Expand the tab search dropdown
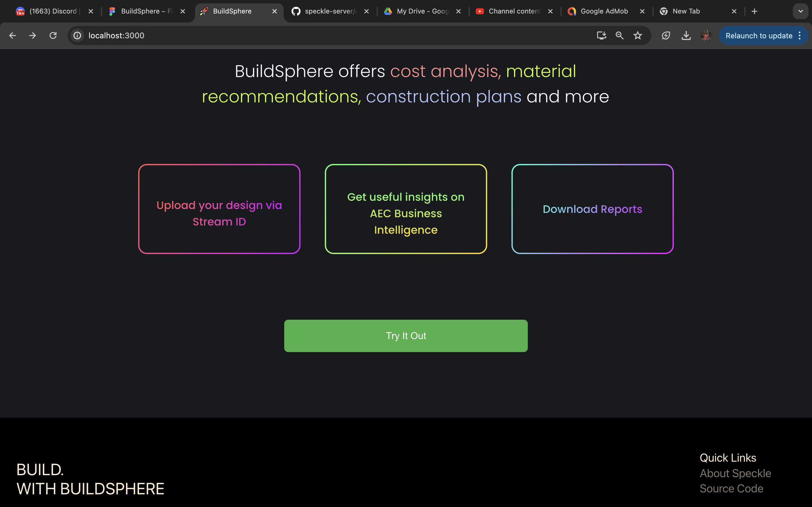Image resolution: width=812 pixels, height=507 pixels. tap(801, 11)
